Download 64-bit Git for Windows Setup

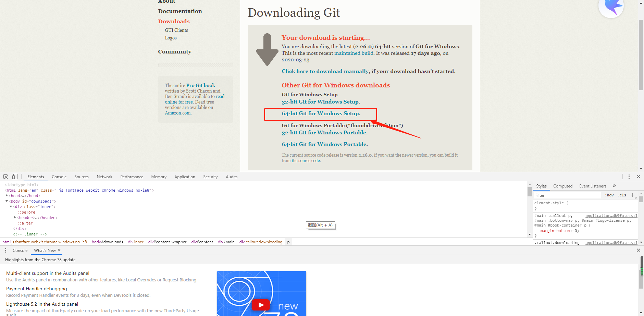tap(321, 113)
